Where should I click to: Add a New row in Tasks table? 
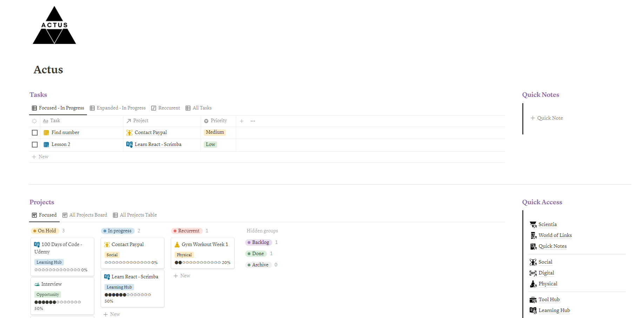40,157
